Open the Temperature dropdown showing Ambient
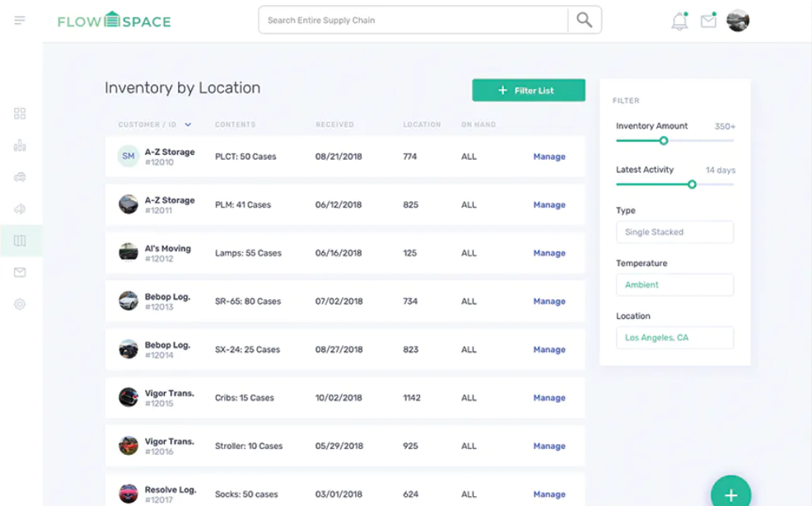This screenshot has width=812, height=506. click(x=674, y=285)
